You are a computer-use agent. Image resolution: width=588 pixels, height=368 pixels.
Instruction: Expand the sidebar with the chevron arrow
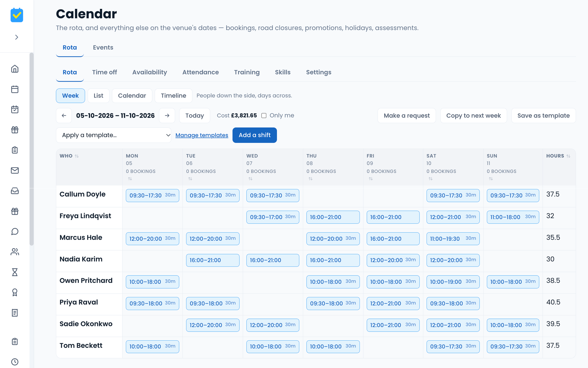(x=17, y=37)
